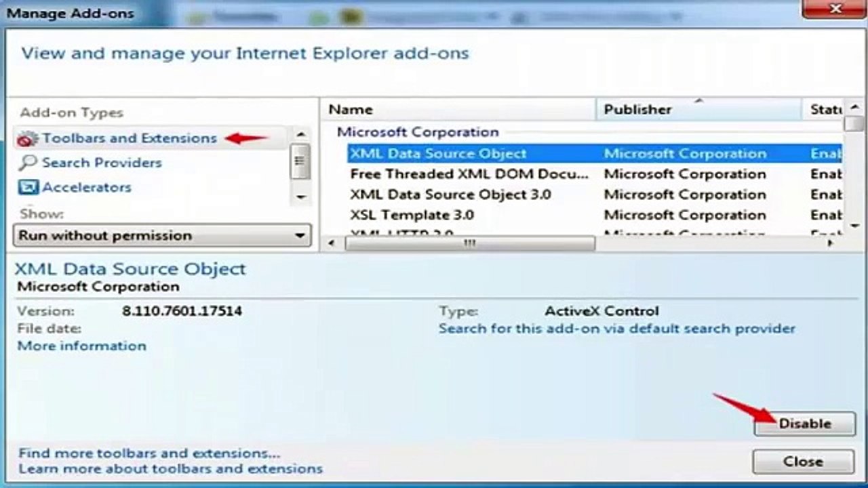This screenshot has height=488, width=868.
Task: Open the Show dropdown 'Run without permission'
Action: click(x=162, y=236)
